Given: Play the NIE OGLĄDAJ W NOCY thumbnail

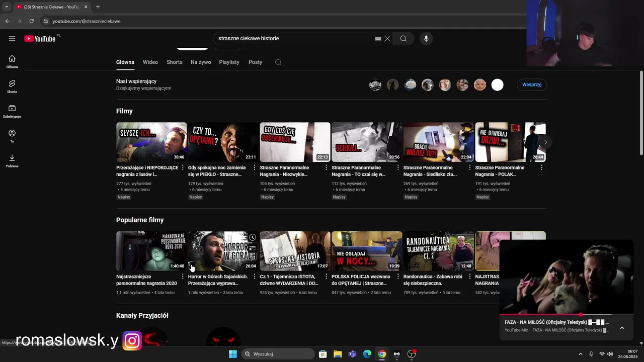Looking at the screenshot, I should point(367,251).
